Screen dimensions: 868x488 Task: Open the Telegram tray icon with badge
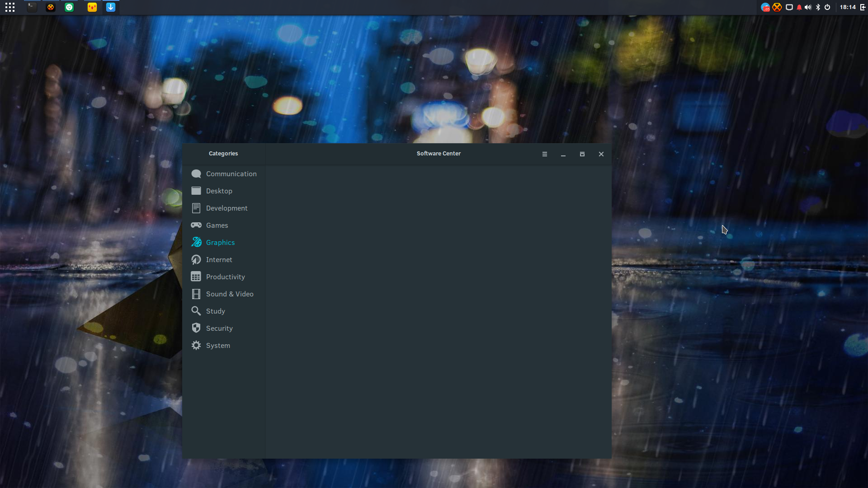point(765,7)
